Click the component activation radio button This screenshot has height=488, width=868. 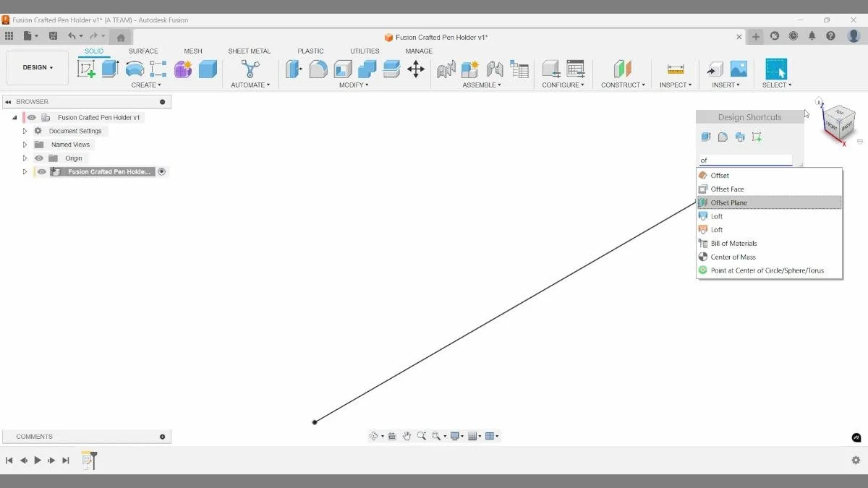pos(162,171)
